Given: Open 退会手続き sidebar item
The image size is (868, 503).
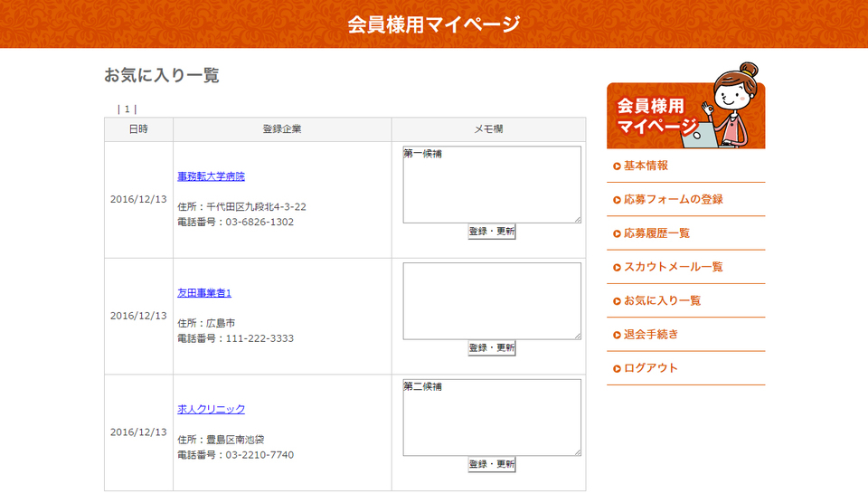Looking at the screenshot, I should tap(651, 335).
